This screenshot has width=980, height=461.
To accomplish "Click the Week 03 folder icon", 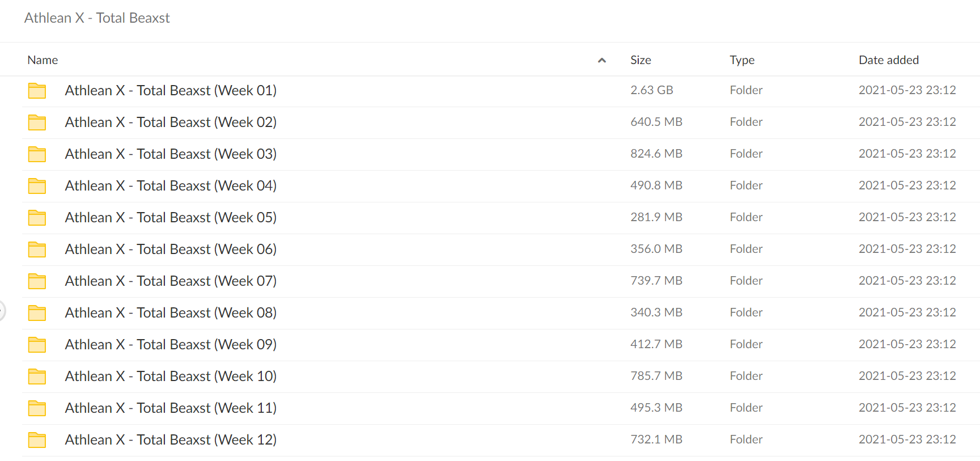I will point(37,154).
